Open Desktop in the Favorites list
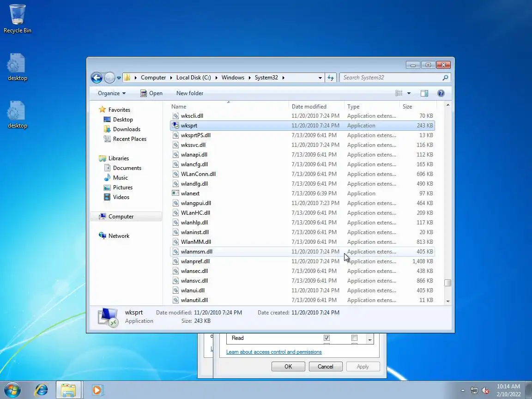The width and height of the screenshot is (532, 399). coord(123,120)
